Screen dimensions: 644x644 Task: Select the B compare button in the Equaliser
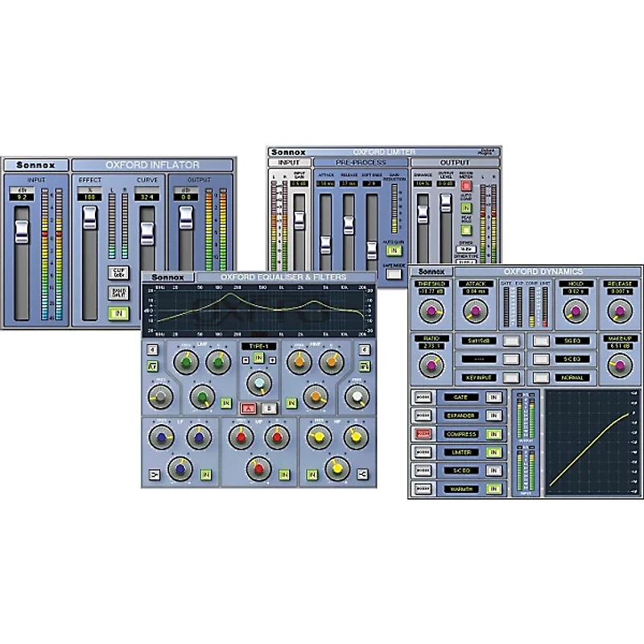pyautogui.click(x=269, y=407)
